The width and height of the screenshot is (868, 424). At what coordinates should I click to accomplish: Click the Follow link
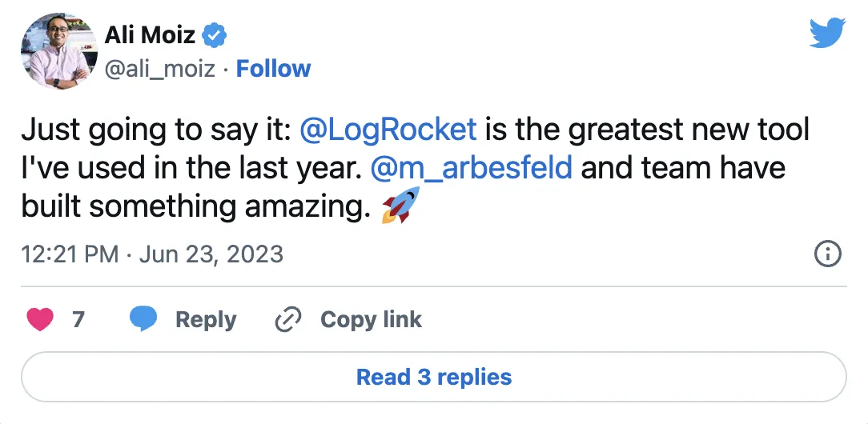click(x=274, y=69)
